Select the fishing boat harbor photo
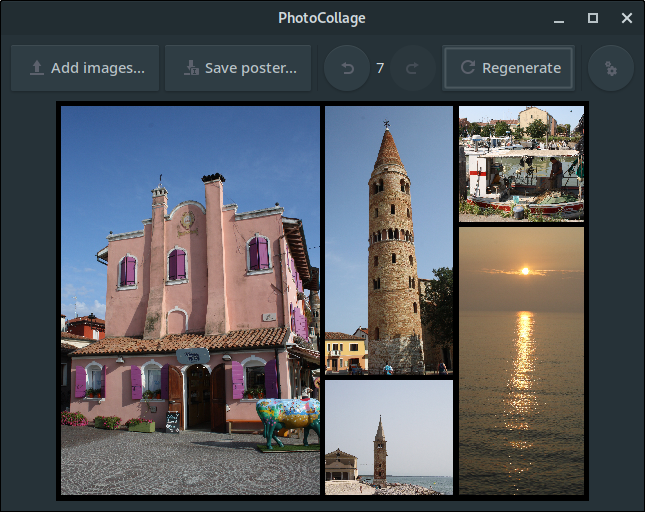This screenshot has width=645, height=512. 521,164
